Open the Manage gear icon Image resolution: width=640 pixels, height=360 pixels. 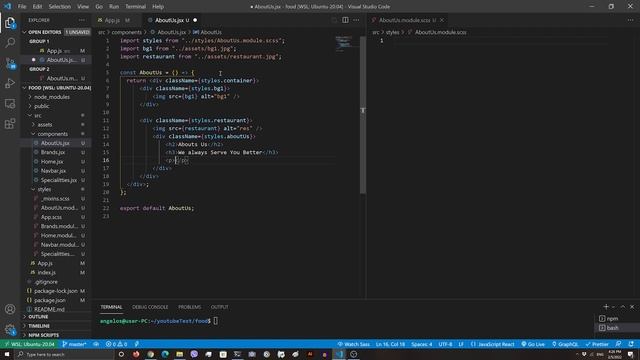(x=10, y=329)
